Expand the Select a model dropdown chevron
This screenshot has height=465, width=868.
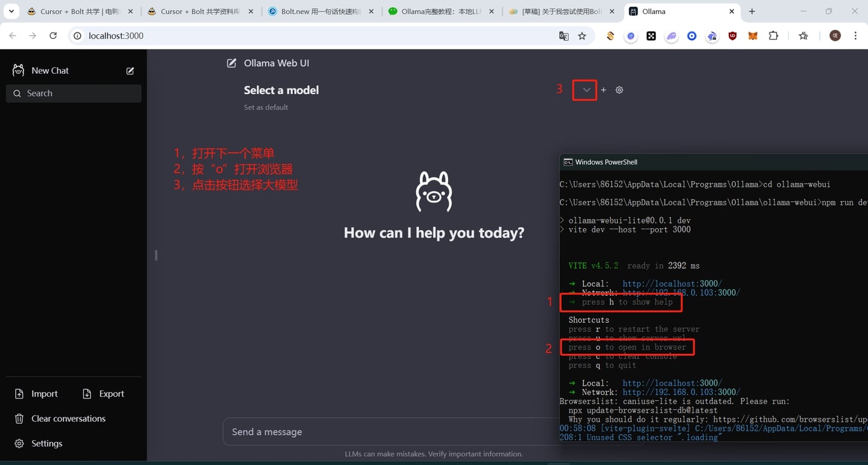click(x=586, y=90)
